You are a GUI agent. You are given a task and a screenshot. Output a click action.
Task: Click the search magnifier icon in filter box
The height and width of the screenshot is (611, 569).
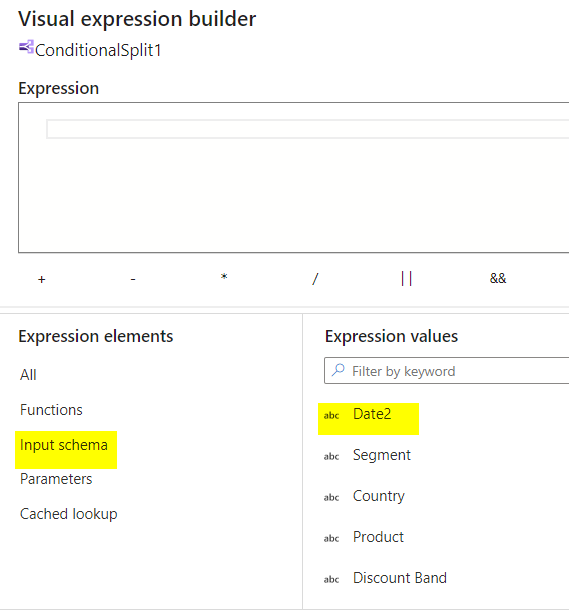click(x=338, y=370)
